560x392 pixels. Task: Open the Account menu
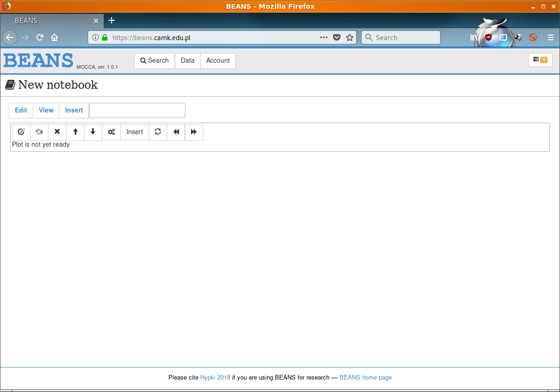(x=218, y=60)
